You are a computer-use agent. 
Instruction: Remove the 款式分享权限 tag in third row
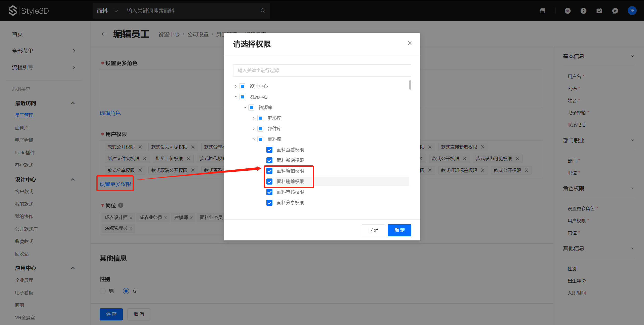[140, 170]
